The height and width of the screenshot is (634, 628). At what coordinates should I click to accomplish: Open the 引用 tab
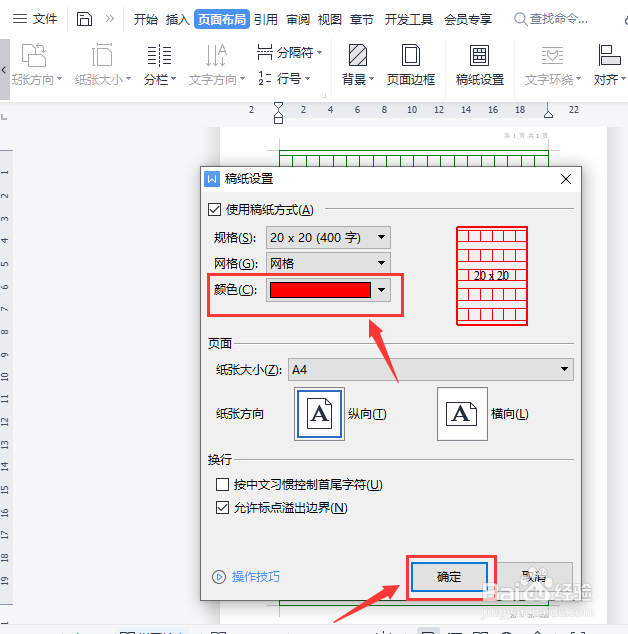click(x=266, y=19)
